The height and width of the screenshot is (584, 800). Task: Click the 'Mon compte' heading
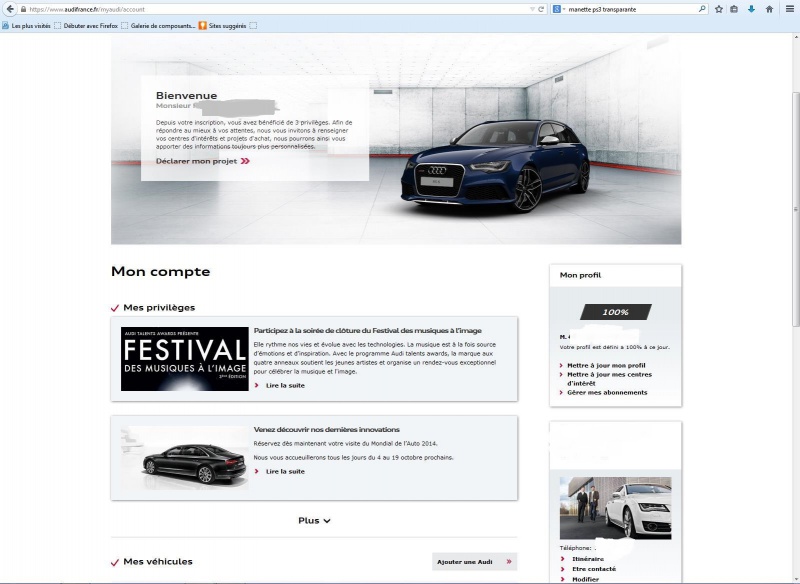(x=160, y=271)
